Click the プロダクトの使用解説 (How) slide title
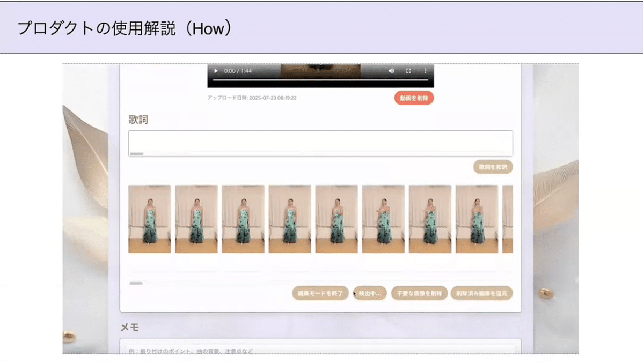This screenshot has height=363, width=644. pyautogui.click(x=125, y=28)
